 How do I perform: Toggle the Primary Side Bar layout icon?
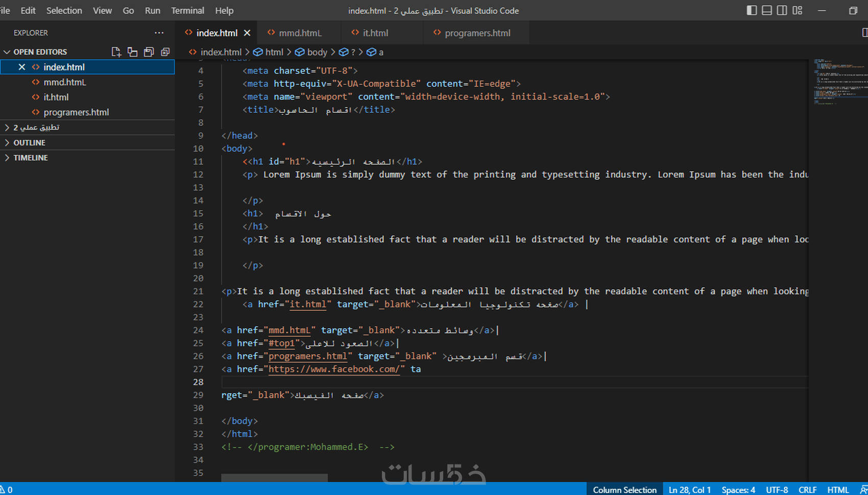(x=752, y=11)
